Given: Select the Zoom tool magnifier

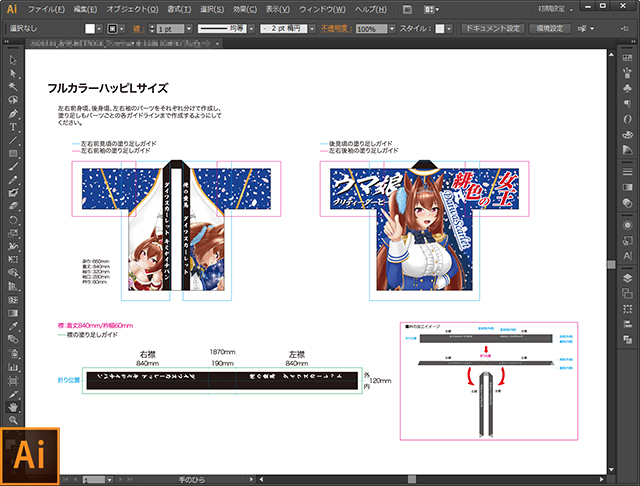Looking at the screenshot, I should click(x=13, y=421).
